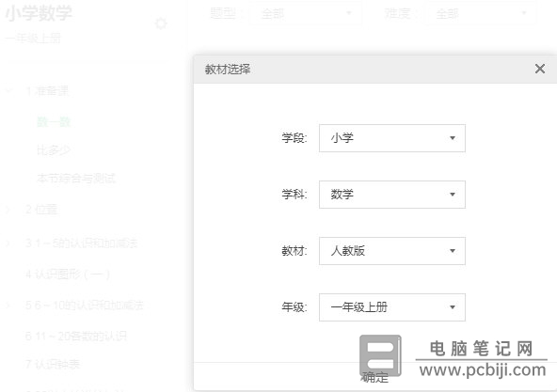
Task: Open the 学段 dropdown showing 小学
Action: point(392,138)
